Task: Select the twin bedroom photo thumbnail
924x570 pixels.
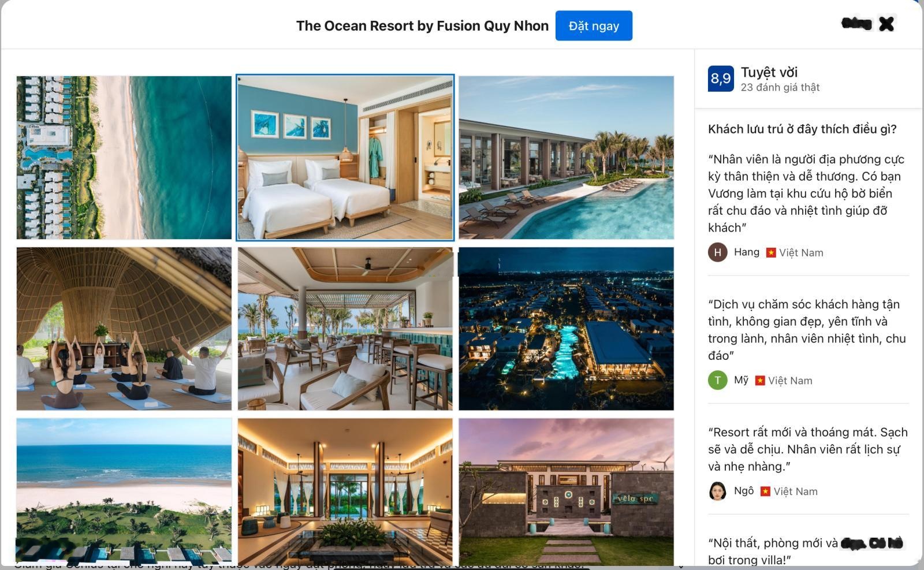Action: click(345, 157)
